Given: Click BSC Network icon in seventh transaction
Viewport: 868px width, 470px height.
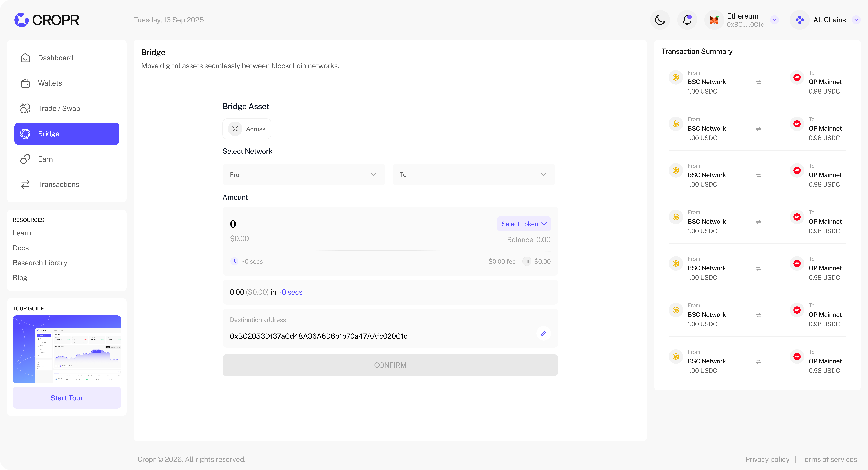Looking at the screenshot, I should (676, 356).
